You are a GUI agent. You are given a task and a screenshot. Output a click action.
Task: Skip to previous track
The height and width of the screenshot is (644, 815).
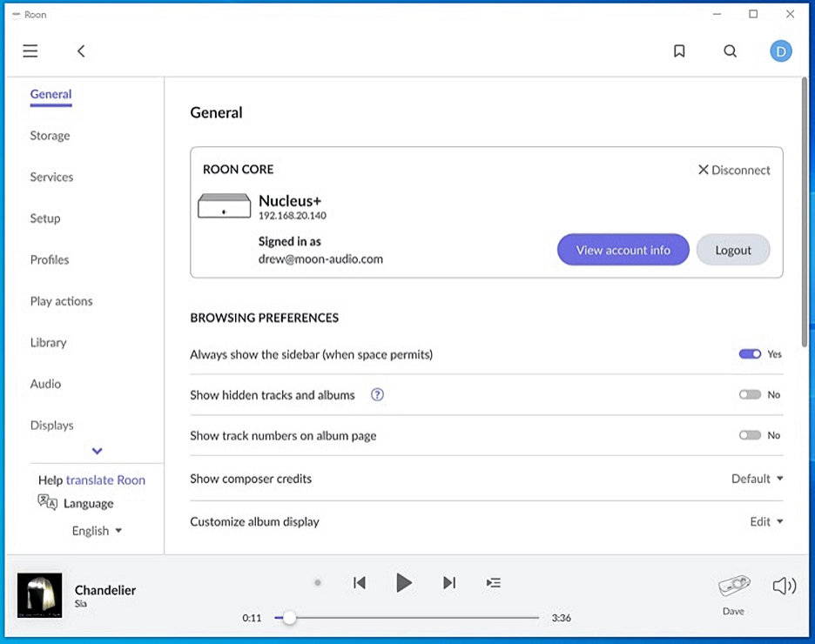coord(359,583)
